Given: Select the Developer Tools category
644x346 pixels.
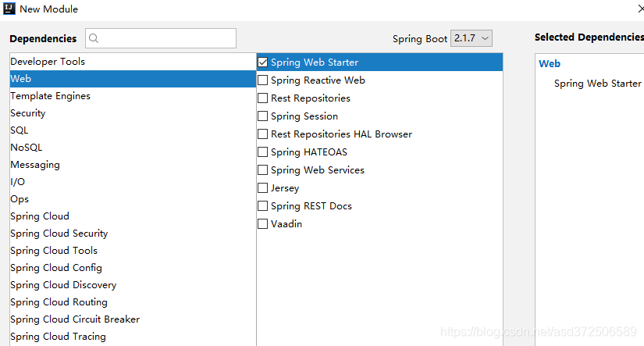Looking at the screenshot, I should click(133, 62).
